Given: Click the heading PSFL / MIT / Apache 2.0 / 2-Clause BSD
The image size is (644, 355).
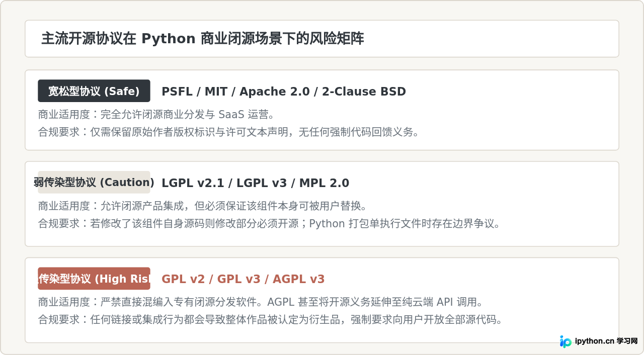Looking at the screenshot, I should pyautogui.click(x=284, y=92).
